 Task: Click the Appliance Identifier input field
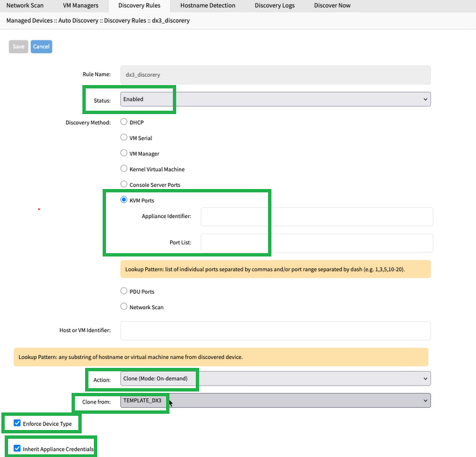[x=317, y=217]
